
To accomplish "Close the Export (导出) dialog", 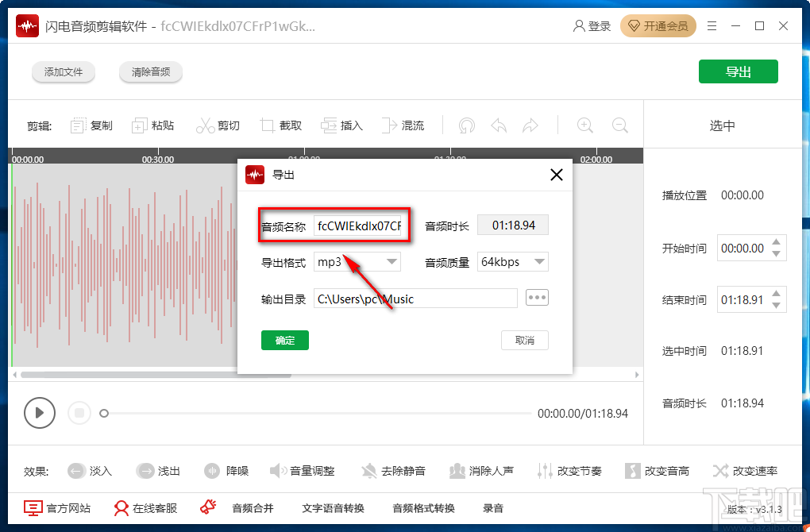I will [557, 175].
